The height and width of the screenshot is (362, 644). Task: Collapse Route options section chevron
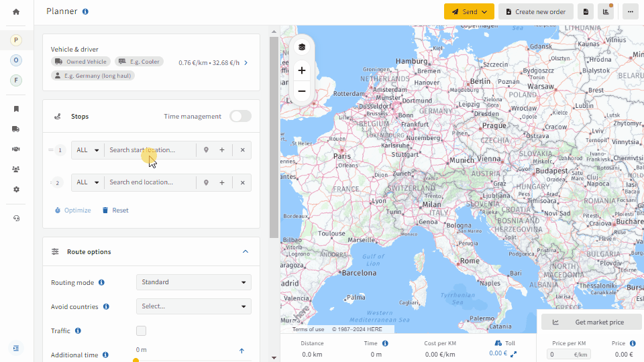[x=246, y=251]
